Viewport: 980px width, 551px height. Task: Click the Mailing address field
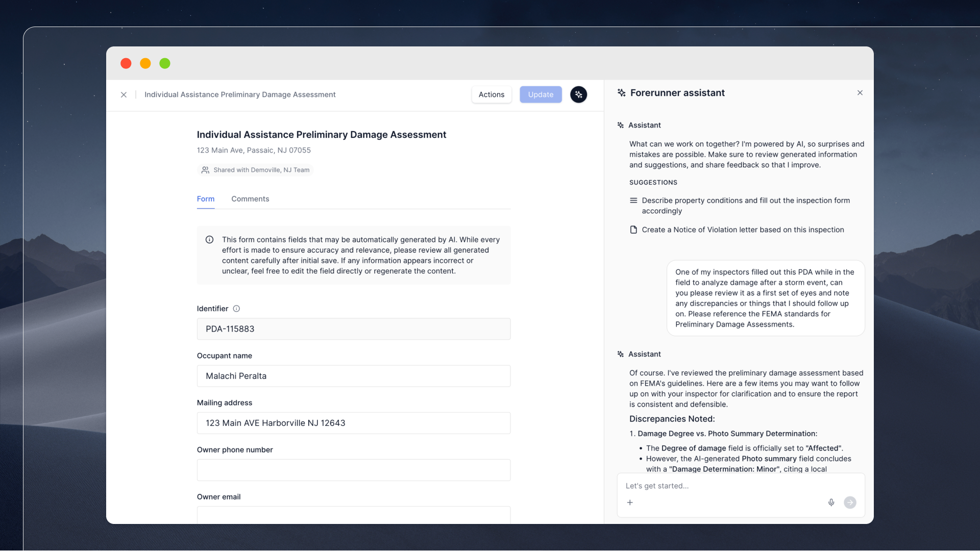tap(353, 423)
